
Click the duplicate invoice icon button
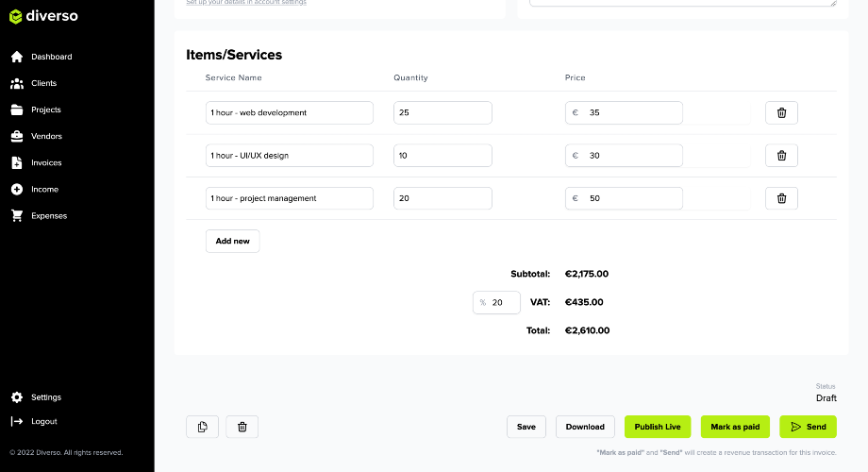203,427
